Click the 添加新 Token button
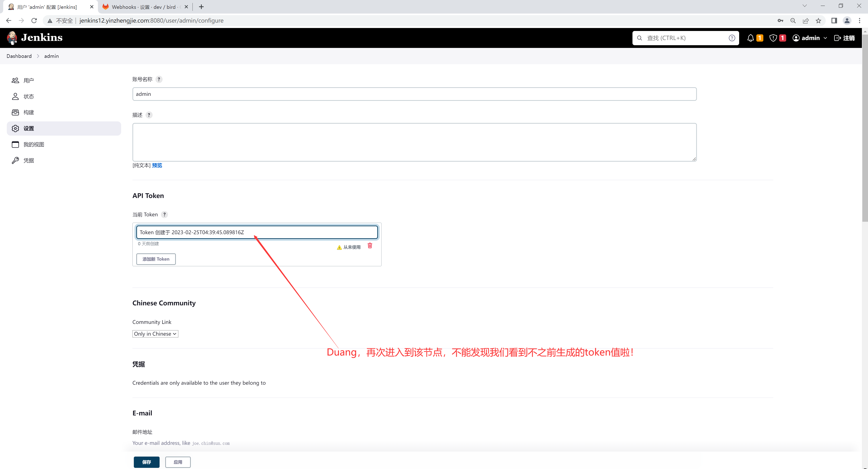Image resolution: width=868 pixels, height=469 pixels. click(x=156, y=259)
